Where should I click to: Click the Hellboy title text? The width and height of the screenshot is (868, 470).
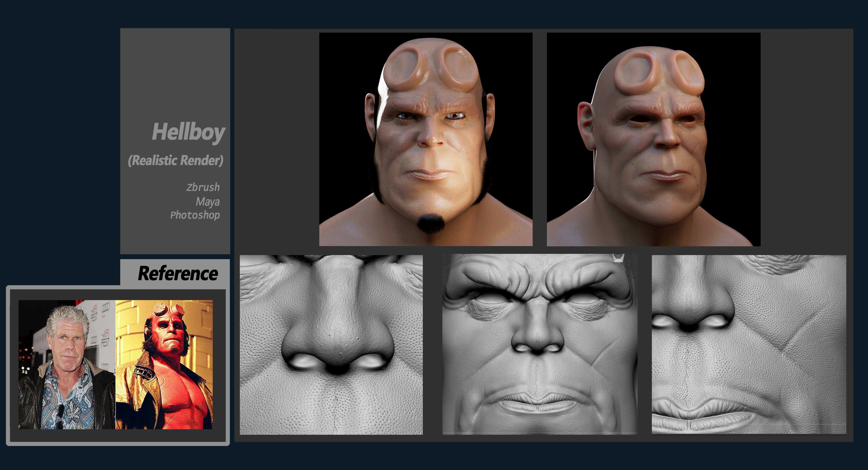pos(188,132)
